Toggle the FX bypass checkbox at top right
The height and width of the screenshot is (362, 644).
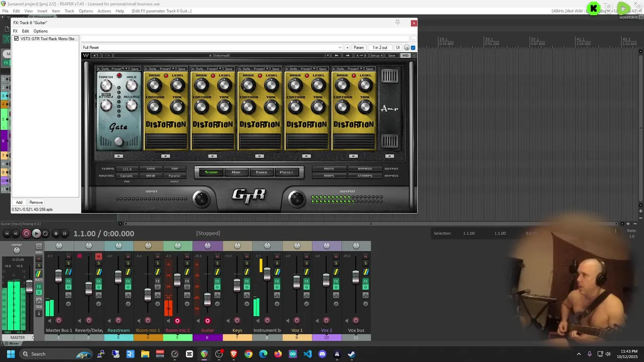[x=413, y=48]
